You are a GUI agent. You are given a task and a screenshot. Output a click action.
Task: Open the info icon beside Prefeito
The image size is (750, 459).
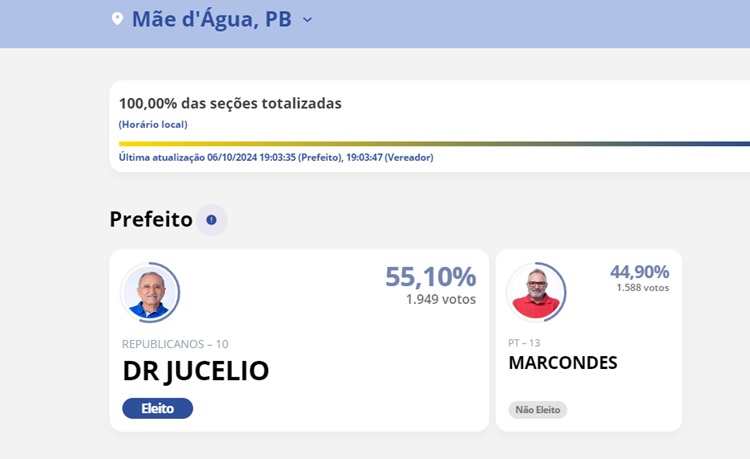(x=211, y=220)
